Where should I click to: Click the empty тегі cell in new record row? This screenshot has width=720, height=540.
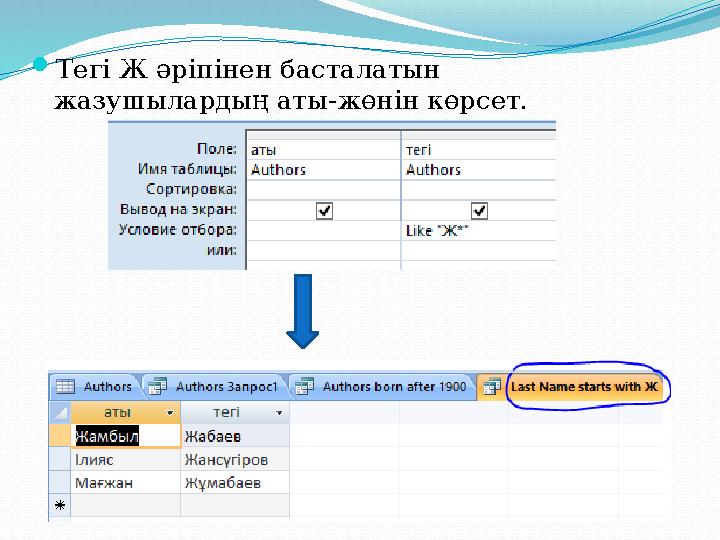point(235,506)
